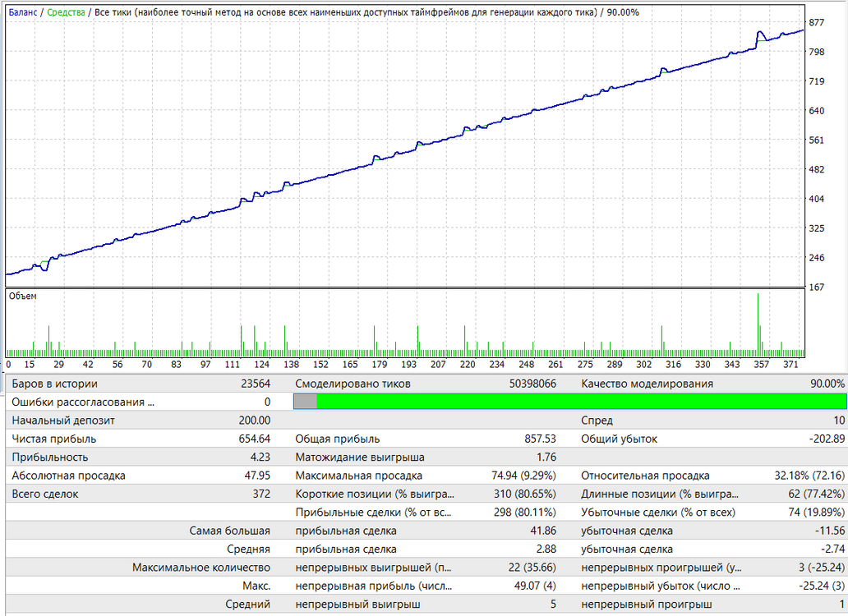Click the 'Максимальное количество' row label
The height and width of the screenshot is (616, 848).
(x=201, y=568)
